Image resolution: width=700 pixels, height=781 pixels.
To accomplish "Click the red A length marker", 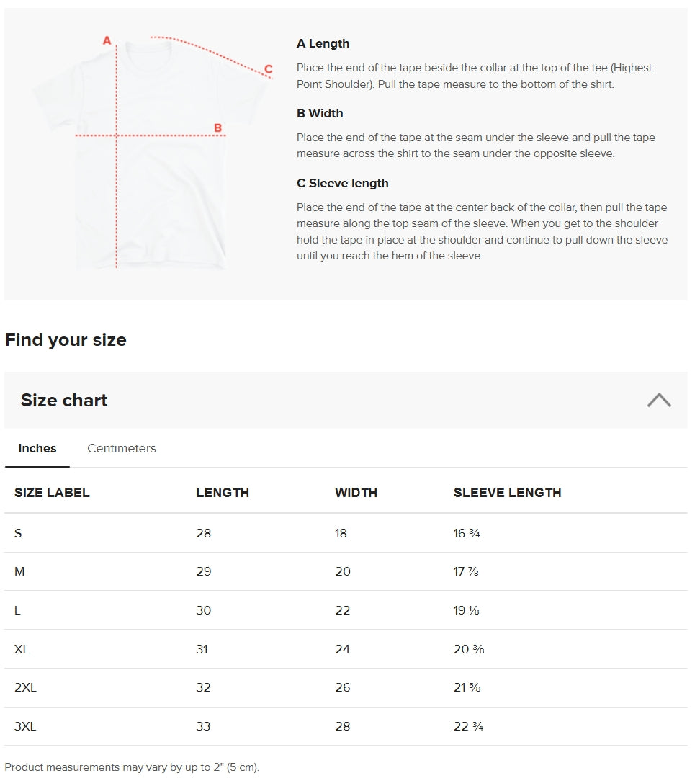I will (x=107, y=40).
